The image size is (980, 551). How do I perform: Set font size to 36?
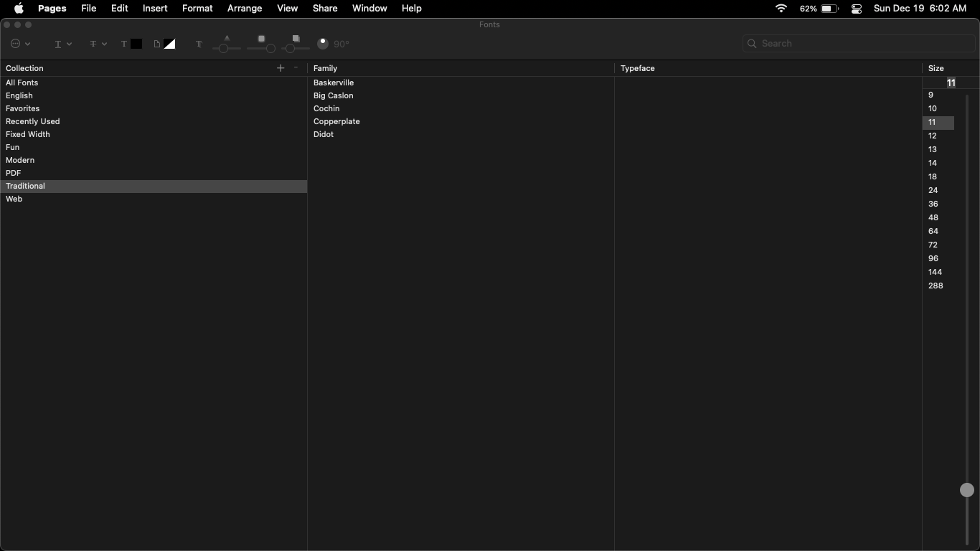point(938,204)
